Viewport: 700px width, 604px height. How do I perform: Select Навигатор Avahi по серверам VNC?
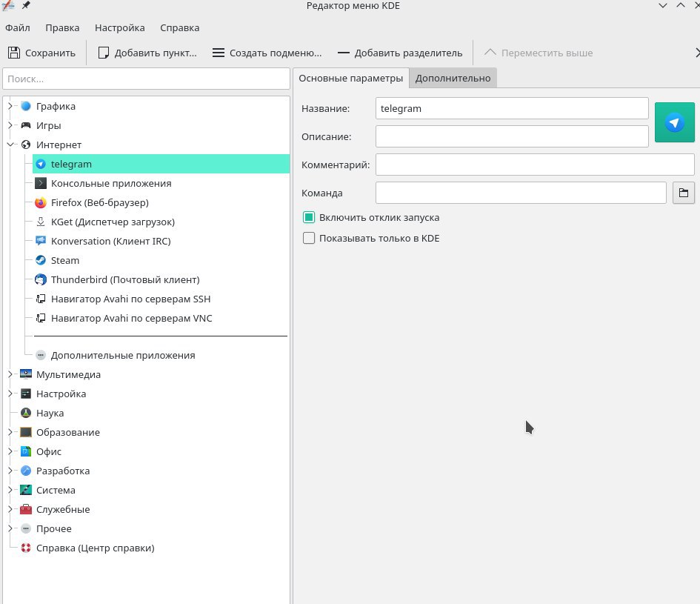coord(161,318)
